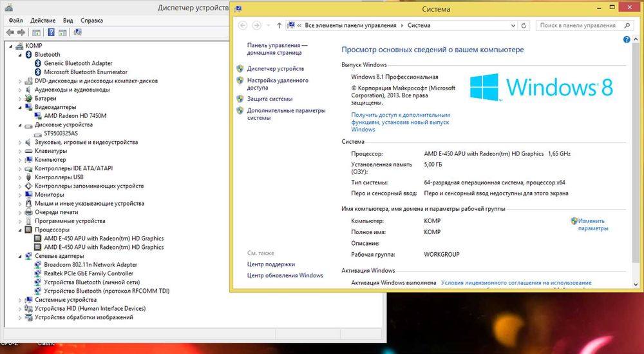This screenshot has width=644, height=354.
Task: Click the Контроллеры USB icon
Action: [x=28, y=177]
